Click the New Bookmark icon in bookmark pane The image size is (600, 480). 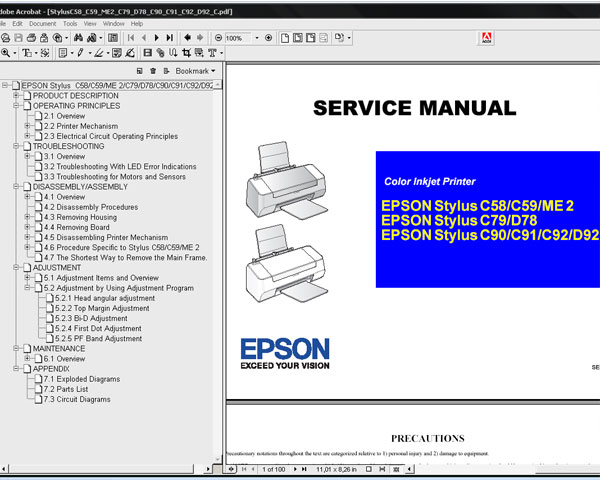coord(140,71)
